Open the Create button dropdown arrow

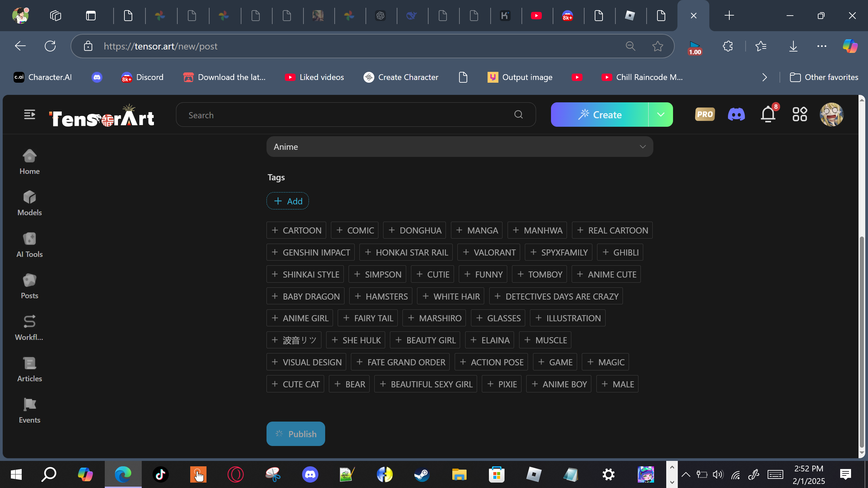[660, 115]
